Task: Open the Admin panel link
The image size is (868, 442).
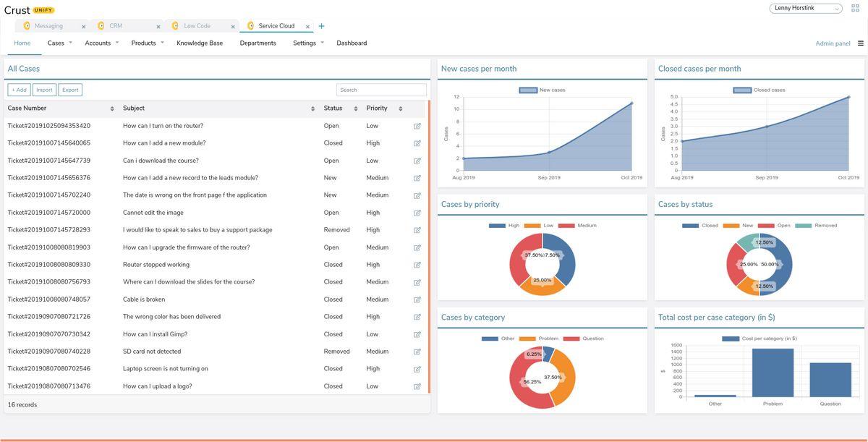Action: (x=833, y=43)
